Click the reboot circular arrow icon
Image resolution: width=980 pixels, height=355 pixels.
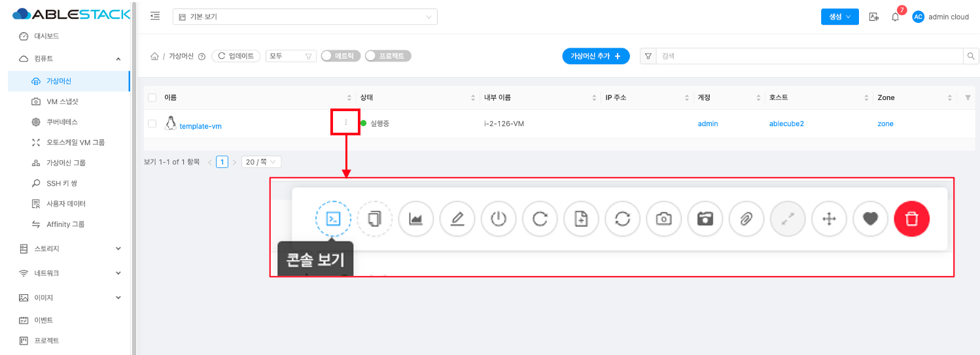coord(540,219)
